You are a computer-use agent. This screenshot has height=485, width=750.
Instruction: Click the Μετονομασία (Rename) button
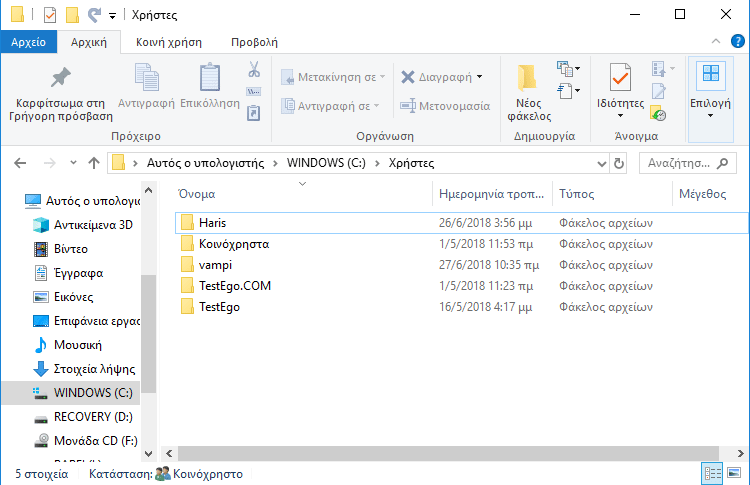point(445,106)
